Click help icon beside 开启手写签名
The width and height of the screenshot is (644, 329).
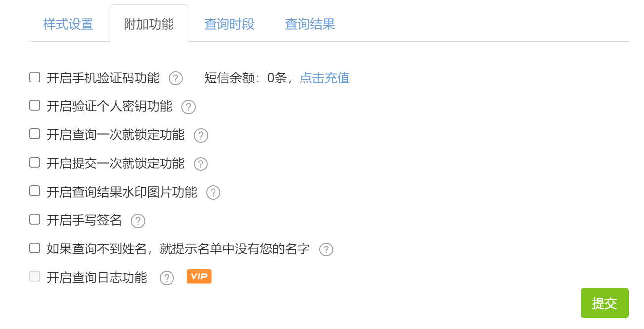coord(138,221)
